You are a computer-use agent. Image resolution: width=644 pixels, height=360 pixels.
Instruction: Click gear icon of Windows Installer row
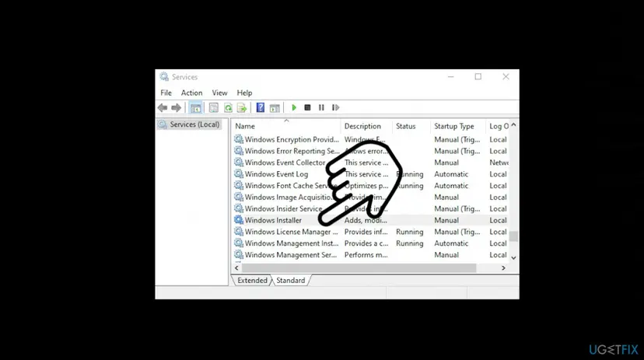coord(239,219)
